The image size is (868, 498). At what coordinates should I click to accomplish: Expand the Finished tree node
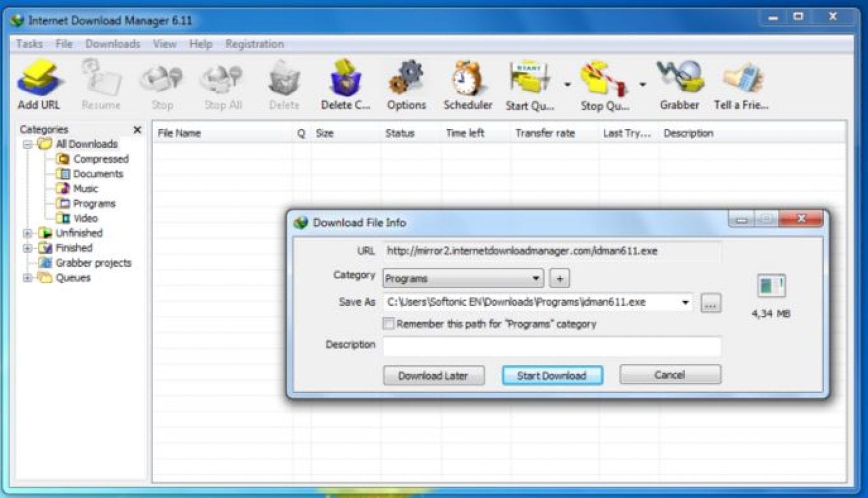[27, 248]
